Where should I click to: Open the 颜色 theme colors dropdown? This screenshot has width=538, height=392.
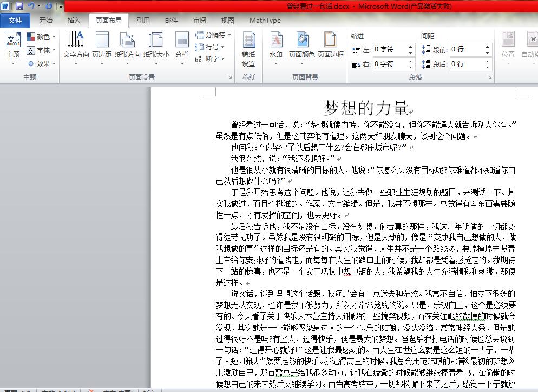pyautogui.click(x=40, y=36)
